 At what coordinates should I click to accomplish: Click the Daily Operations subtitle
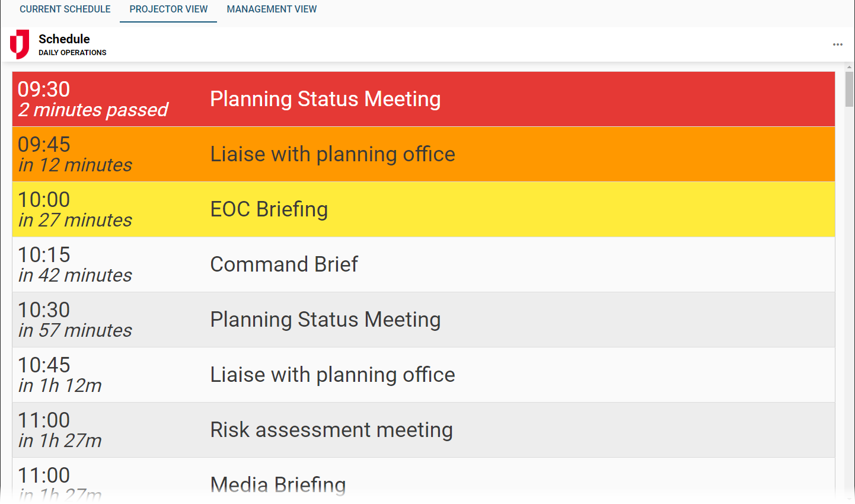click(72, 53)
